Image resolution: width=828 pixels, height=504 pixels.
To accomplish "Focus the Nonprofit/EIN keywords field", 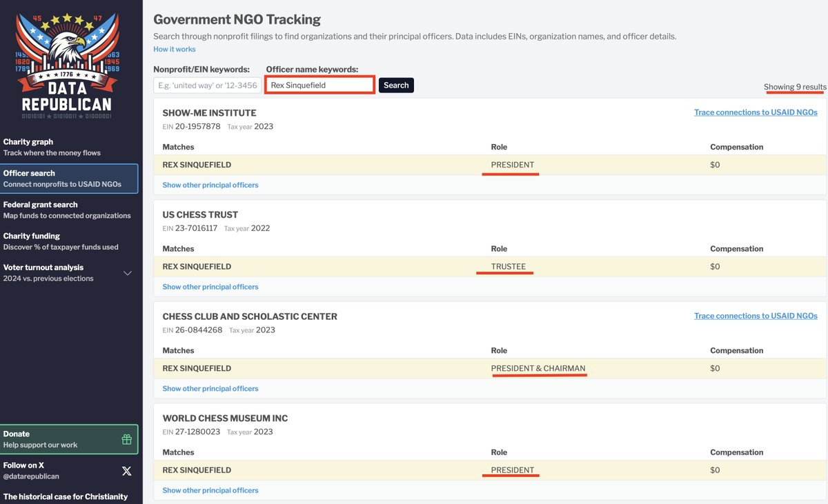I will (x=207, y=85).
